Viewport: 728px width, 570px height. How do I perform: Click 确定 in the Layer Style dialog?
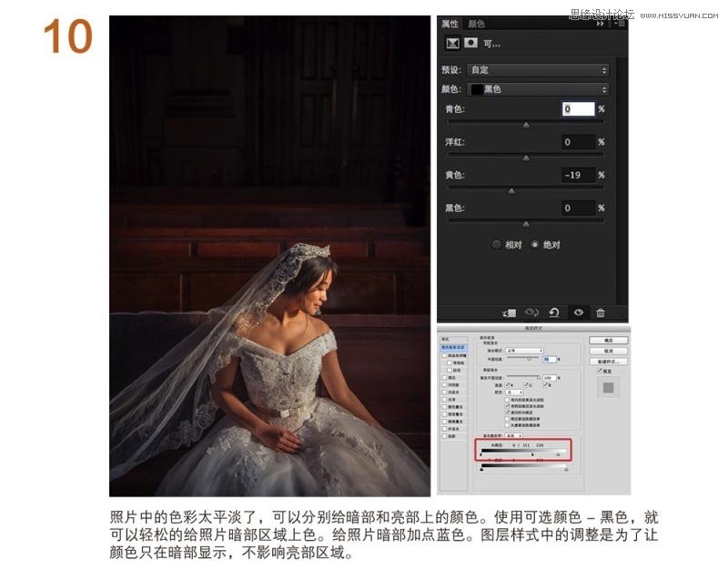(609, 340)
